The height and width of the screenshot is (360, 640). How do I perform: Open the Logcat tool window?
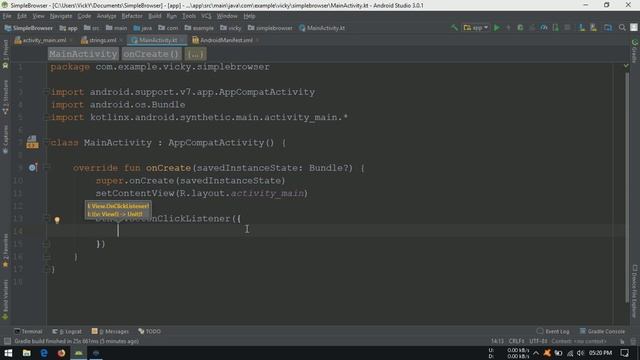67,331
